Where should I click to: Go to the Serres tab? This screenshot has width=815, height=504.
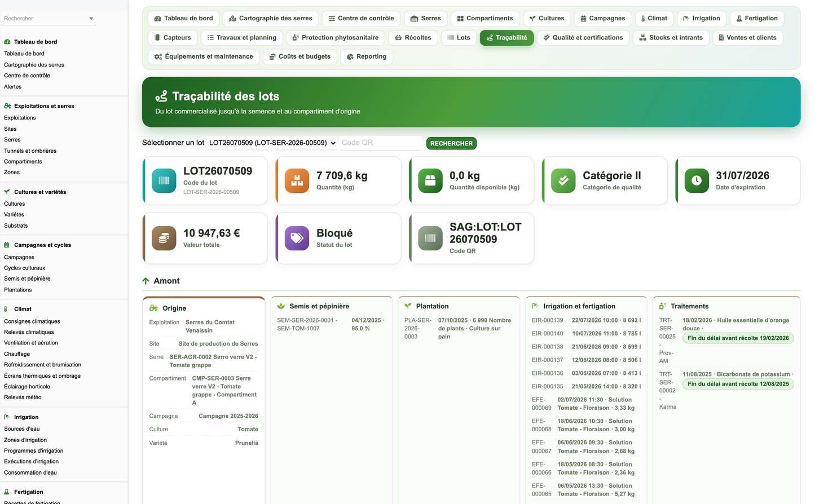426,19
